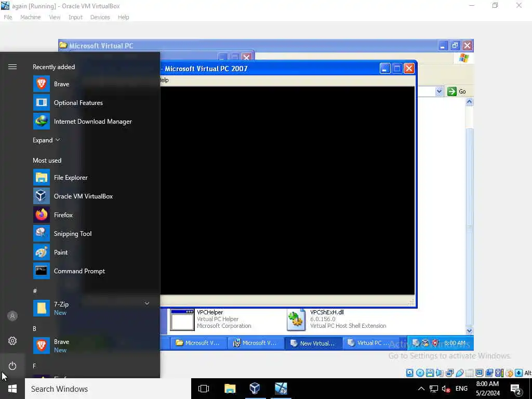Screen dimensions: 532x399
Task: Open VirtualBox Devices menu
Action: [x=100, y=17]
